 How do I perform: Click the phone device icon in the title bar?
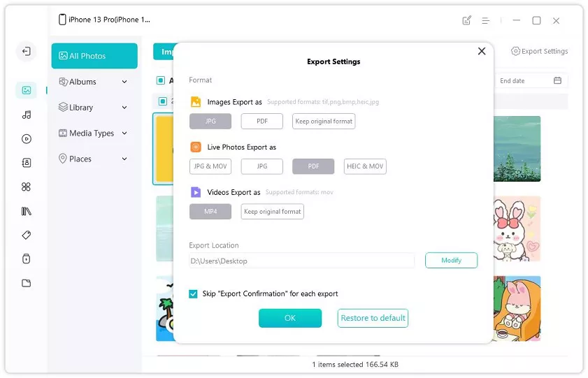point(62,20)
